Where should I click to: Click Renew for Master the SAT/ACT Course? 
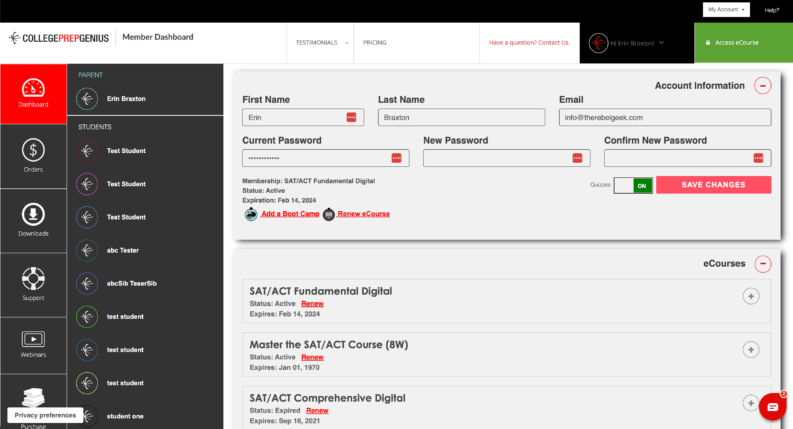312,358
